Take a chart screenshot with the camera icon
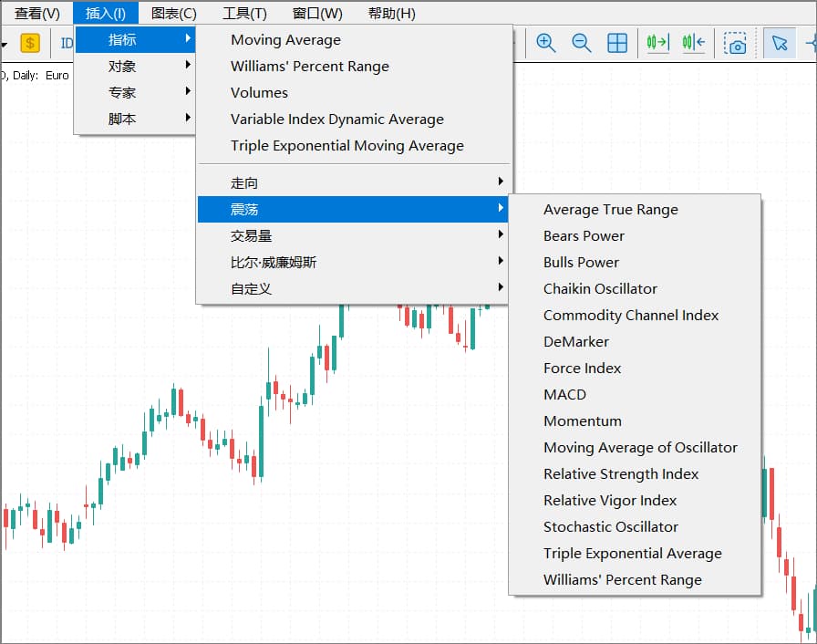 tap(737, 42)
